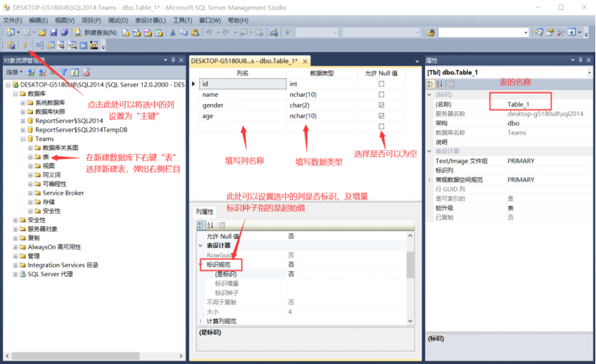Click the Set Primary Key icon

pos(25,46)
